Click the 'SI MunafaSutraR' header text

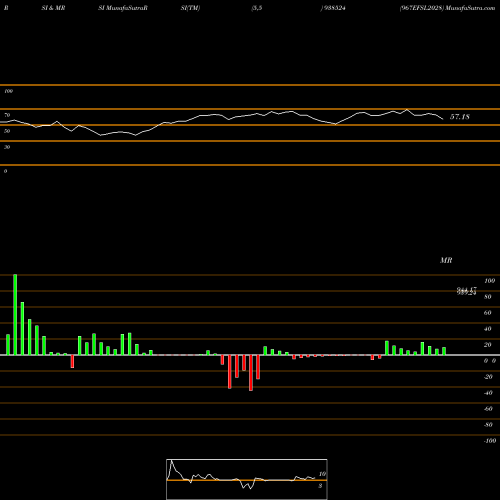click(x=123, y=8)
